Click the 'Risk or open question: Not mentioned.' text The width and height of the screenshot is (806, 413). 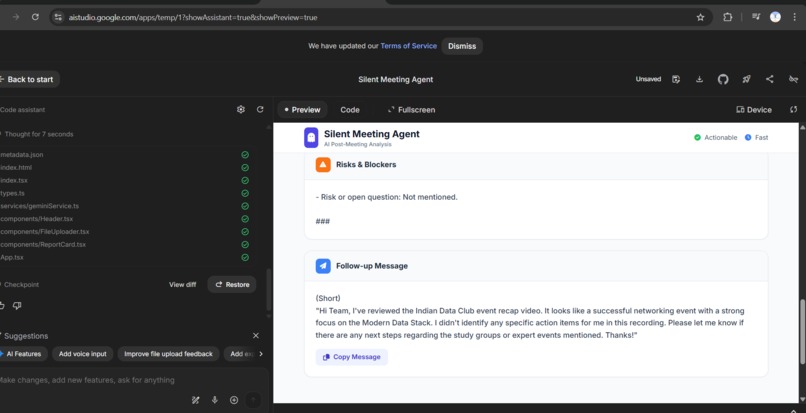coord(387,197)
